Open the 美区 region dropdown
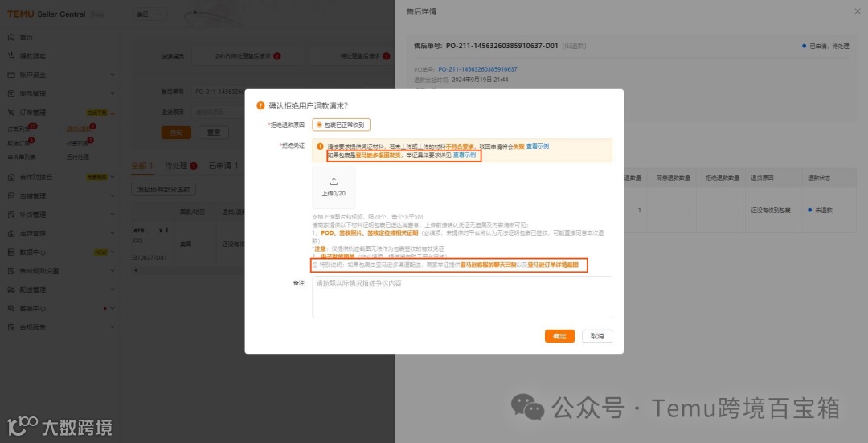 (150, 14)
